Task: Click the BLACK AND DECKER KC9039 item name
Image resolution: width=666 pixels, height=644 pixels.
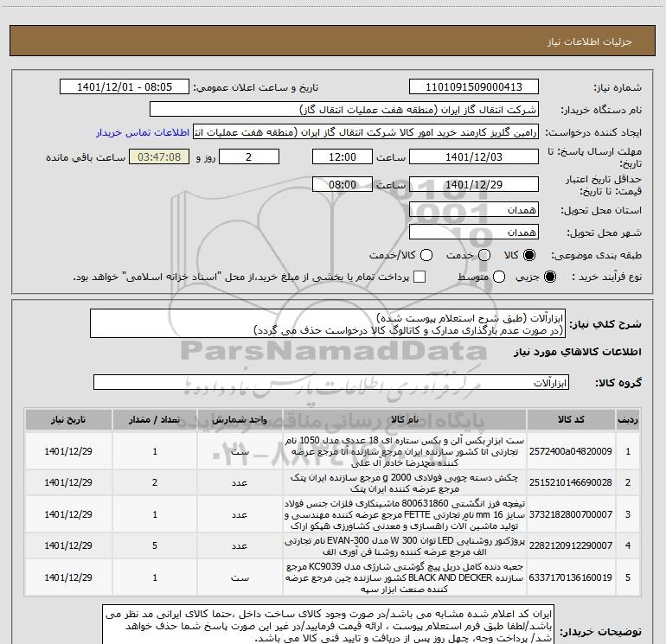Action: tap(405, 577)
